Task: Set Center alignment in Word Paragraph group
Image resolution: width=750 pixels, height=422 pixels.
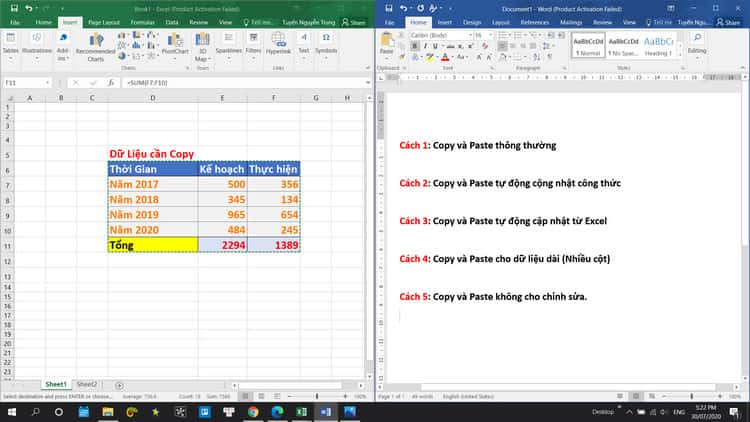Action: coord(513,46)
